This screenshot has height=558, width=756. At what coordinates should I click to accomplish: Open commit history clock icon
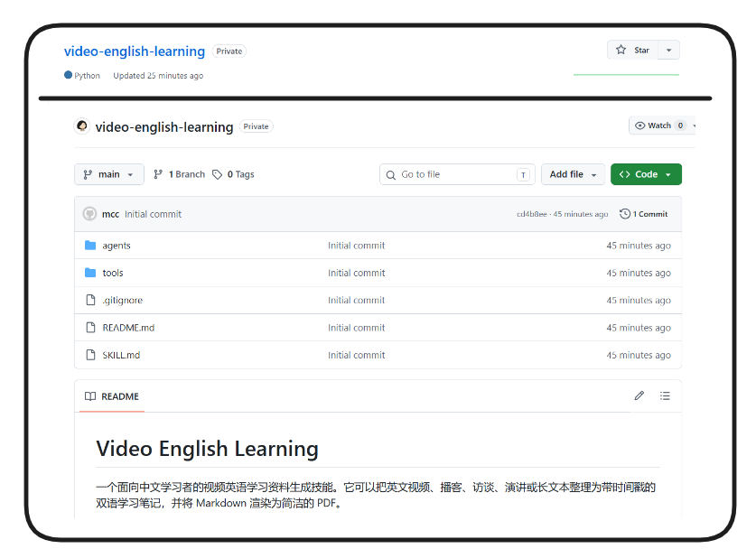(x=625, y=214)
